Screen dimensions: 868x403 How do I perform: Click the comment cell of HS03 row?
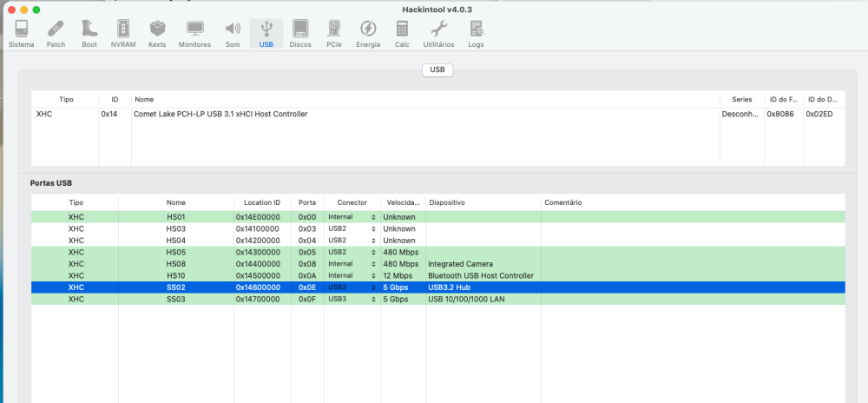693,228
